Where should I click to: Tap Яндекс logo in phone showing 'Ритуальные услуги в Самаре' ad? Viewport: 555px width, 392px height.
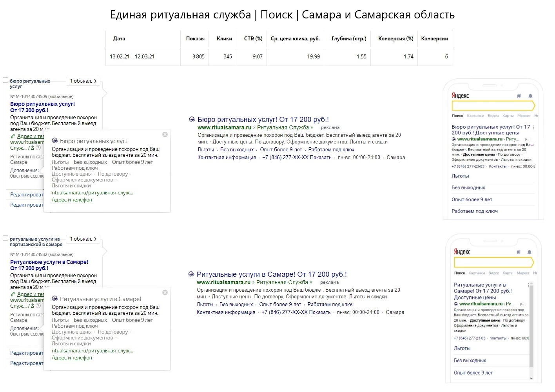coord(462,252)
